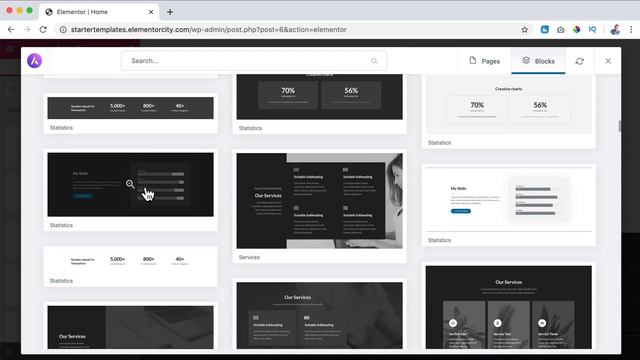Click the Services label under woman photo block
Image resolution: width=640 pixels, height=360 pixels.
(x=249, y=258)
